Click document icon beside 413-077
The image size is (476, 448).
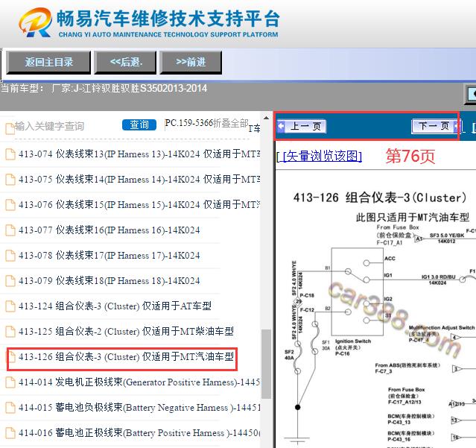[10, 230]
